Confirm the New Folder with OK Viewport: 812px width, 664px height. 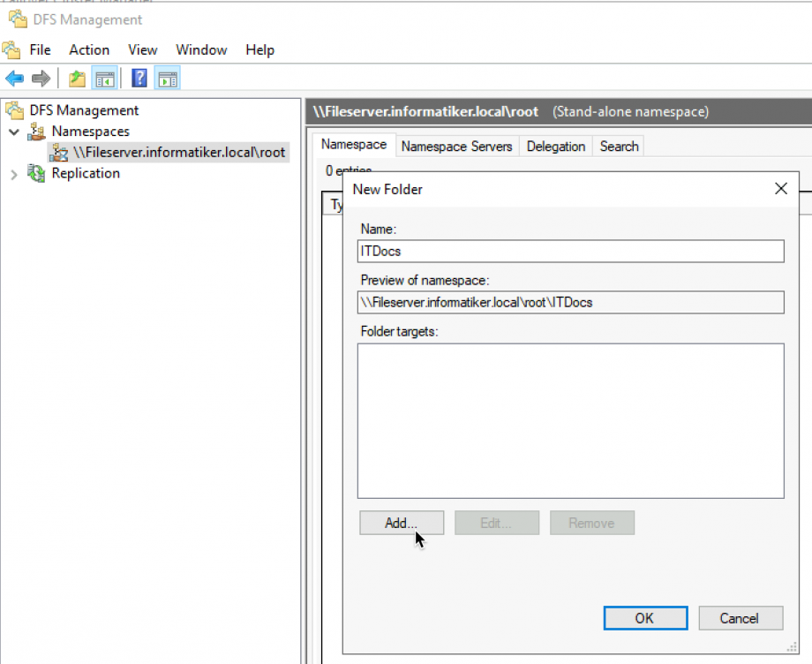coord(645,618)
